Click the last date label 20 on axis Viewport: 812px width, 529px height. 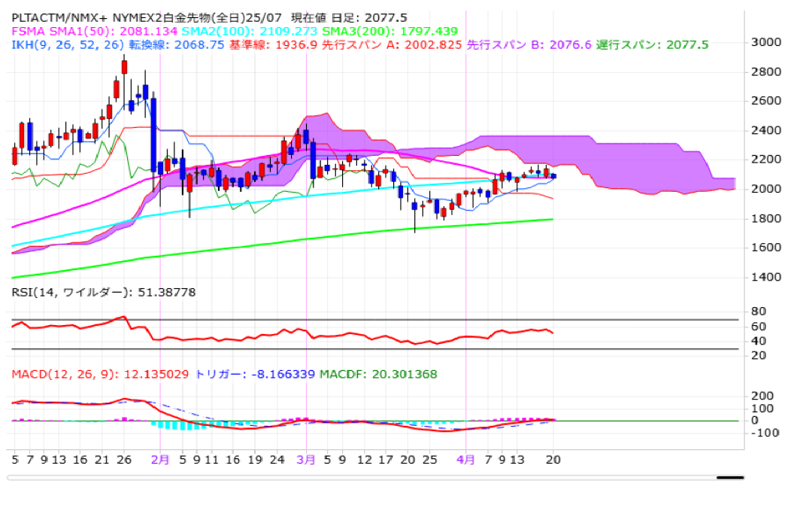coord(553,458)
